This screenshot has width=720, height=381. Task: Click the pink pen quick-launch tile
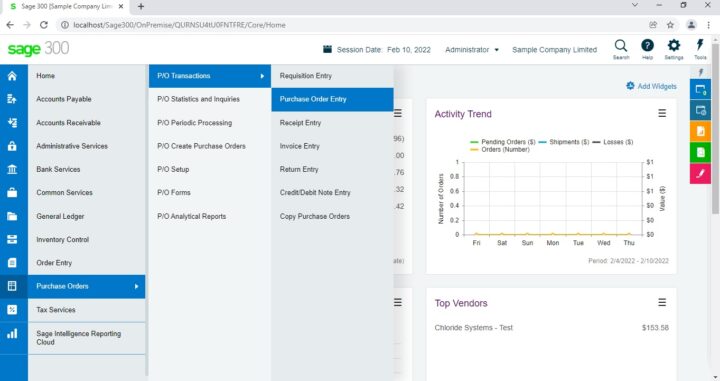700,174
